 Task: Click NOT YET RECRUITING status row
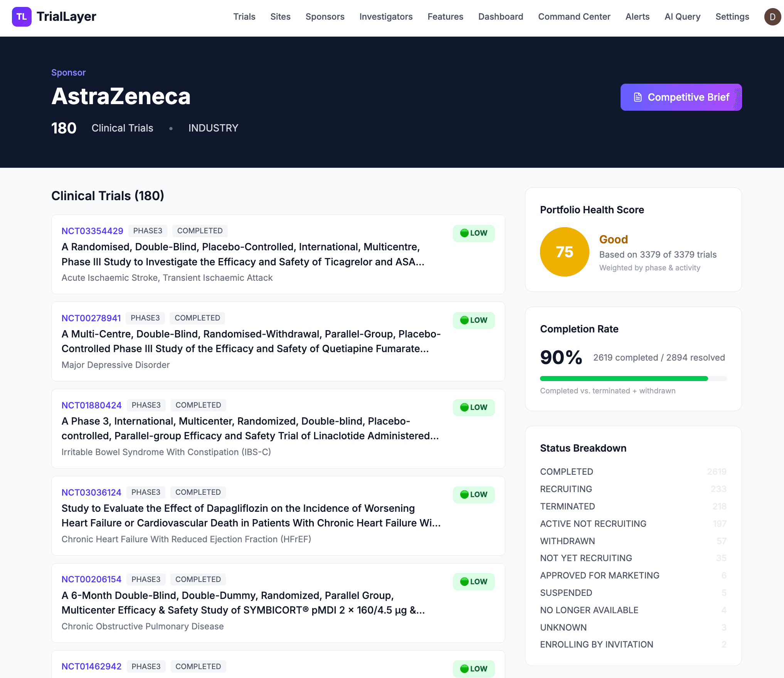point(633,558)
